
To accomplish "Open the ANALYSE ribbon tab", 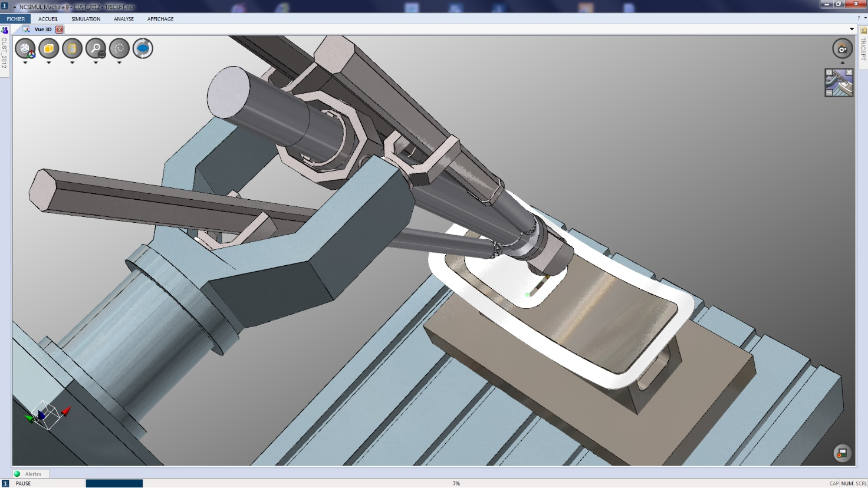I will [124, 19].
